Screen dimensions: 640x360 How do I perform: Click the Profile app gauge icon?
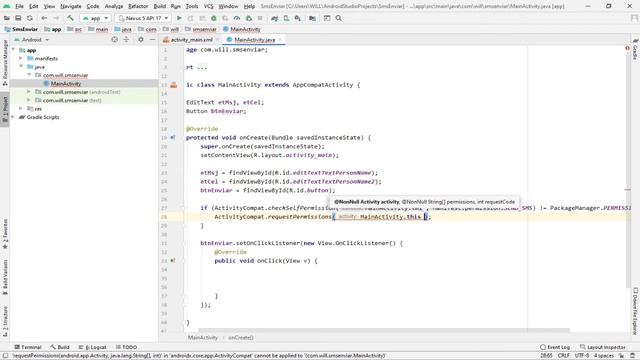pos(237,18)
